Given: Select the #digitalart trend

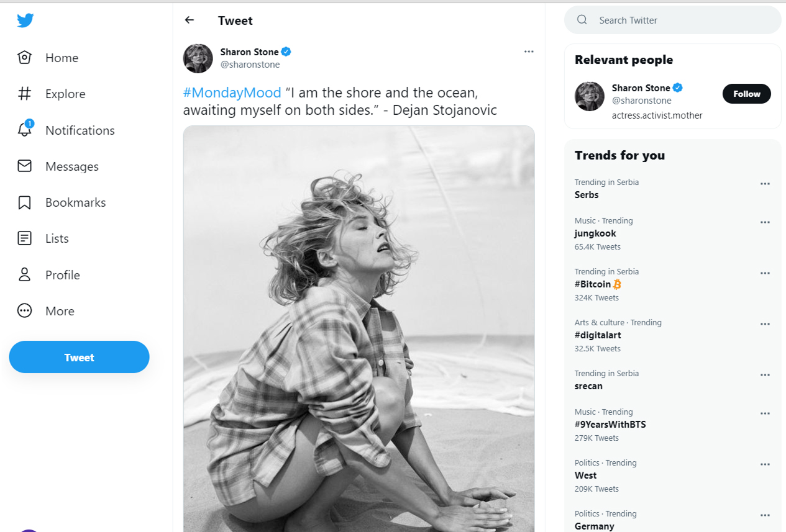Looking at the screenshot, I should (x=598, y=335).
